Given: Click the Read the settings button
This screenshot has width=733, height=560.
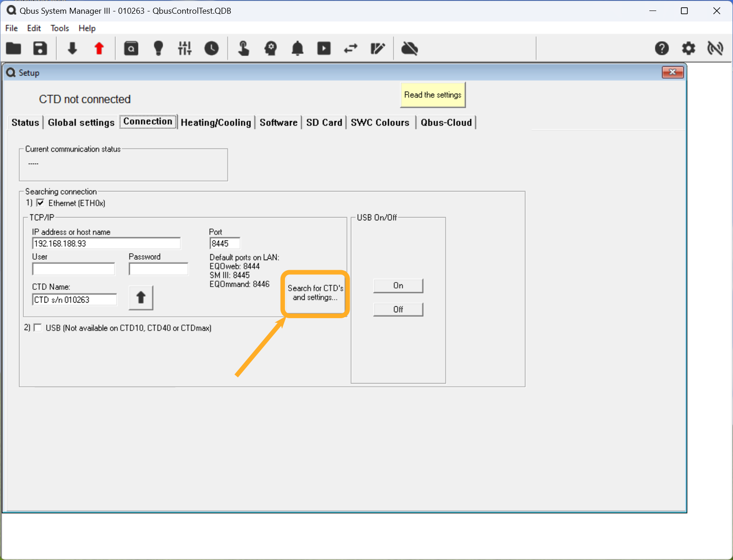Looking at the screenshot, I should click(x=433, y=95).
